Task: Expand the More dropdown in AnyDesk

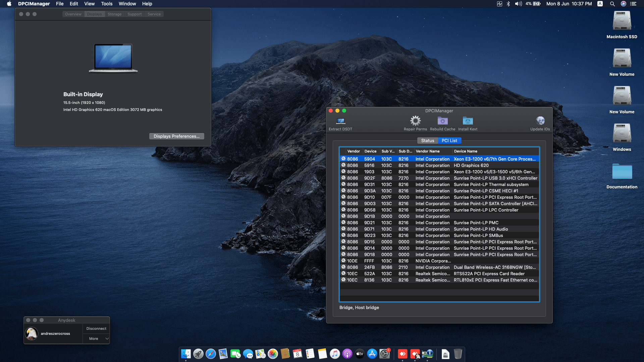Action: point(96,339)
